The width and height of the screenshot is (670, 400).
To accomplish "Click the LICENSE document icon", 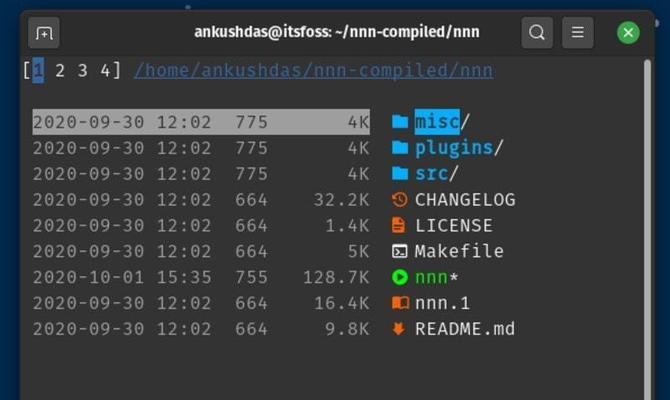I will 399,225.
